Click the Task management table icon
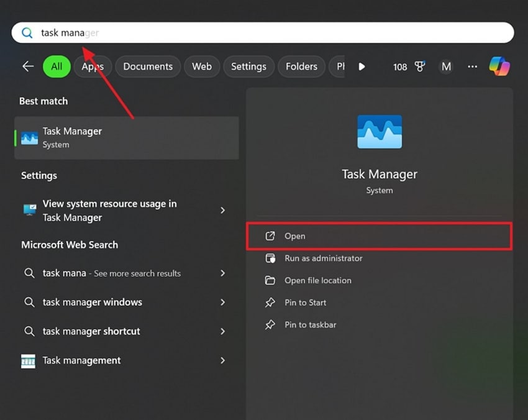 [x=29, y=361]
